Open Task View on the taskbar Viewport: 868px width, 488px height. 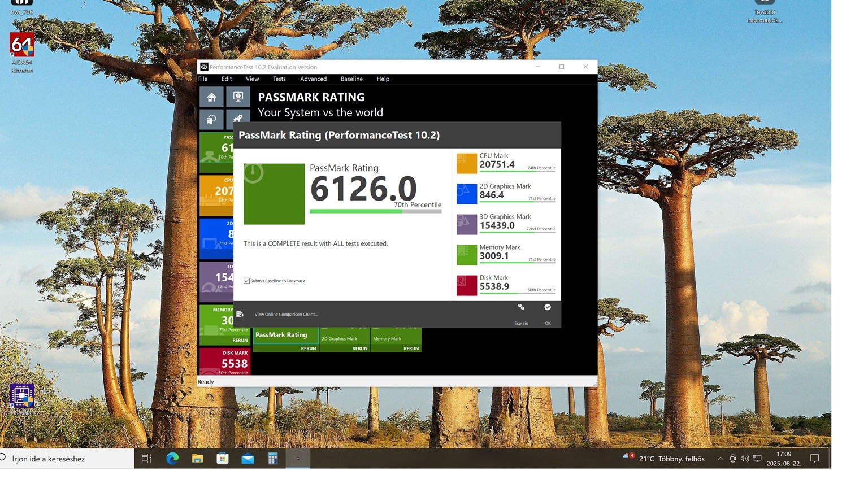click(x=146, y=459)
